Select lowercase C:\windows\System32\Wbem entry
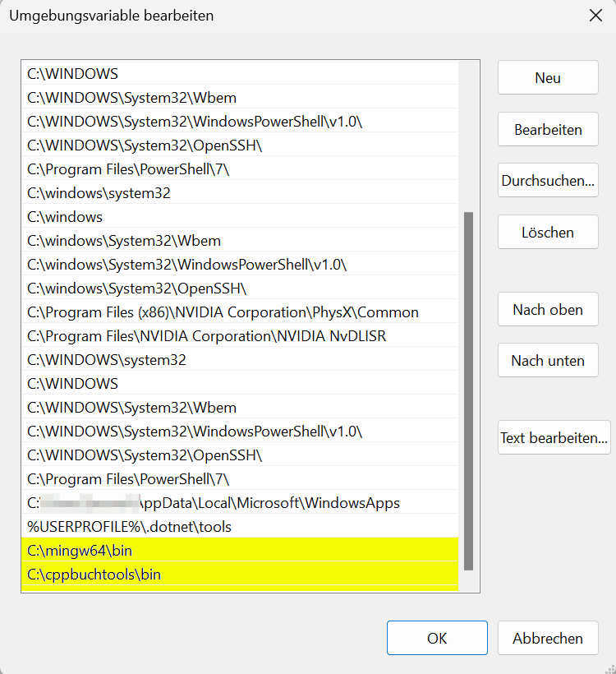The width and height of the screenshot is (616, 674). (x=124, y=241)
